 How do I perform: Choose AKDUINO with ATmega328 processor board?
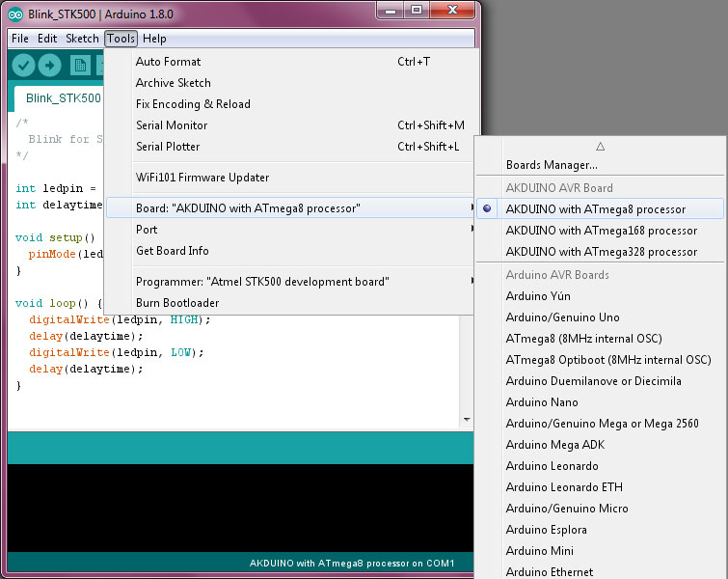click(x=601, y=252)
